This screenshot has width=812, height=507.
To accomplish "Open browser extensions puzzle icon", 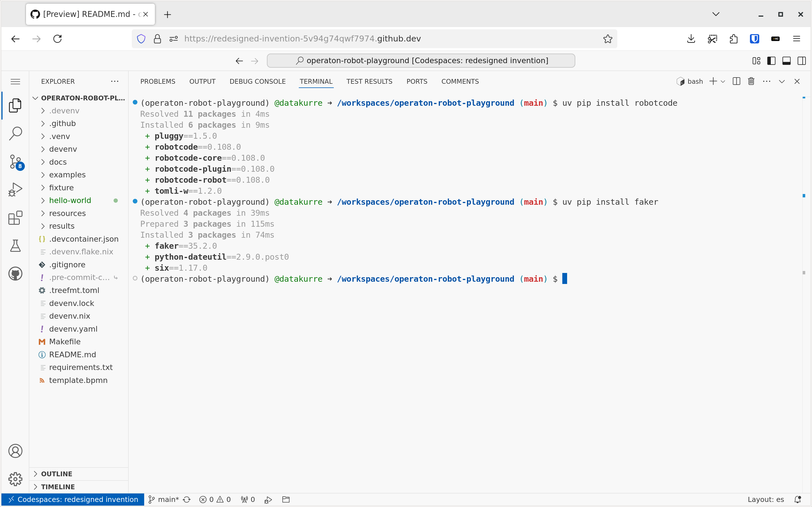I will [x=733, y=39].
